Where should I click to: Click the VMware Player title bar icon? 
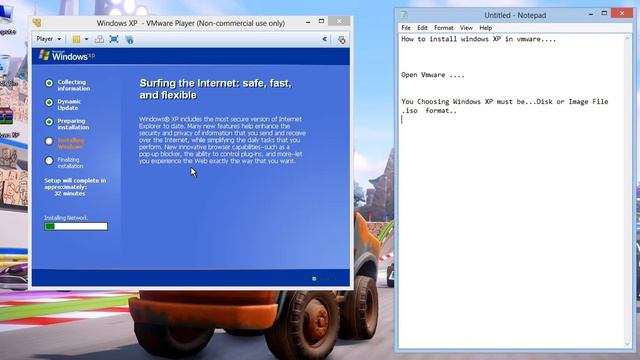37,23
